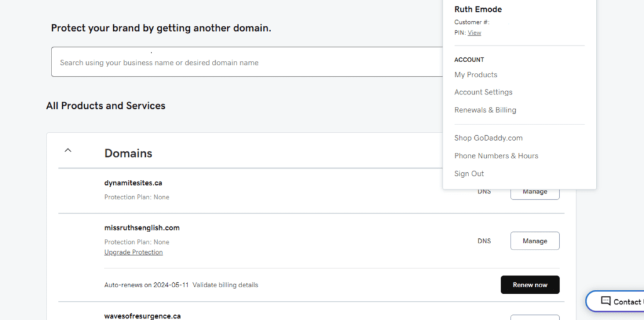View the customer PIN

click(474, 33)
